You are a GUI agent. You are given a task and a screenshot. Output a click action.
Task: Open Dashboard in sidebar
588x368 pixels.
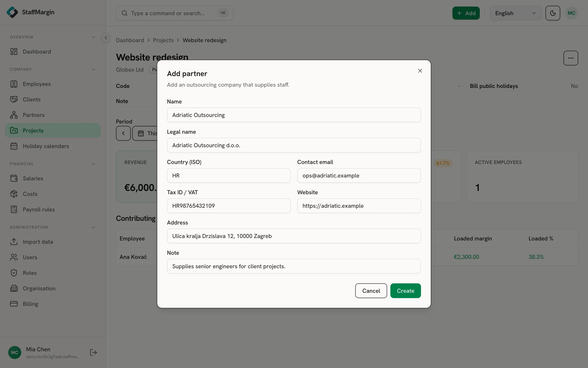[x=53, y=52]
